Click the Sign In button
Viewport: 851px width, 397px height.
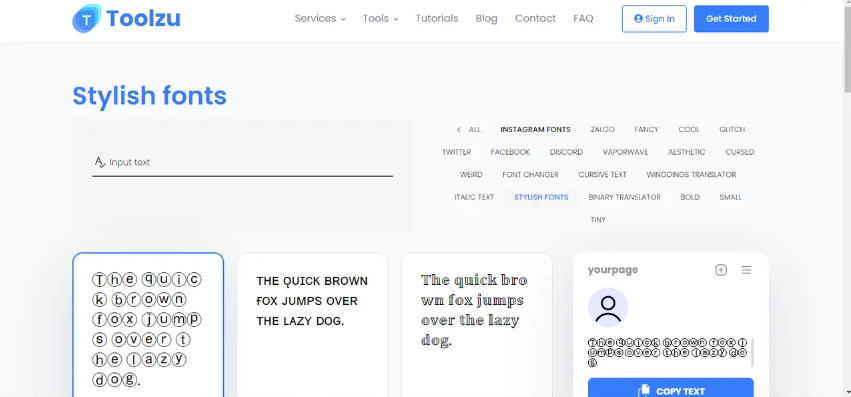pos(654,18)
